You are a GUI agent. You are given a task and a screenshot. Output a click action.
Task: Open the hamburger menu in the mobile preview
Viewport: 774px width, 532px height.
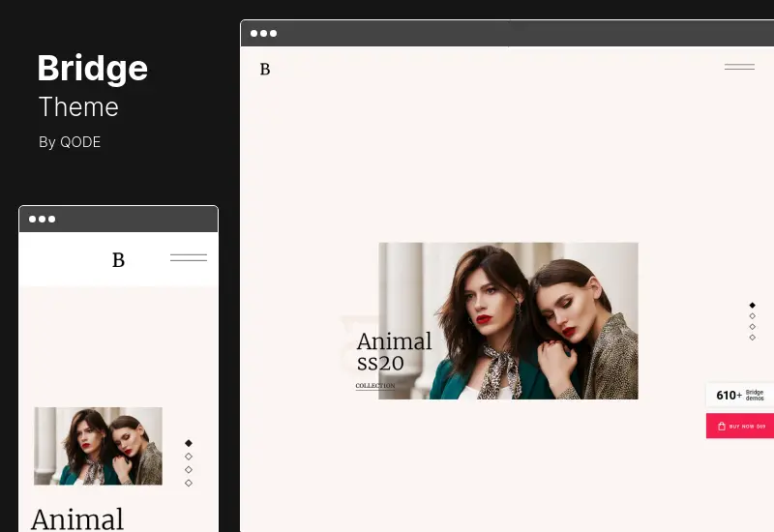189,257
